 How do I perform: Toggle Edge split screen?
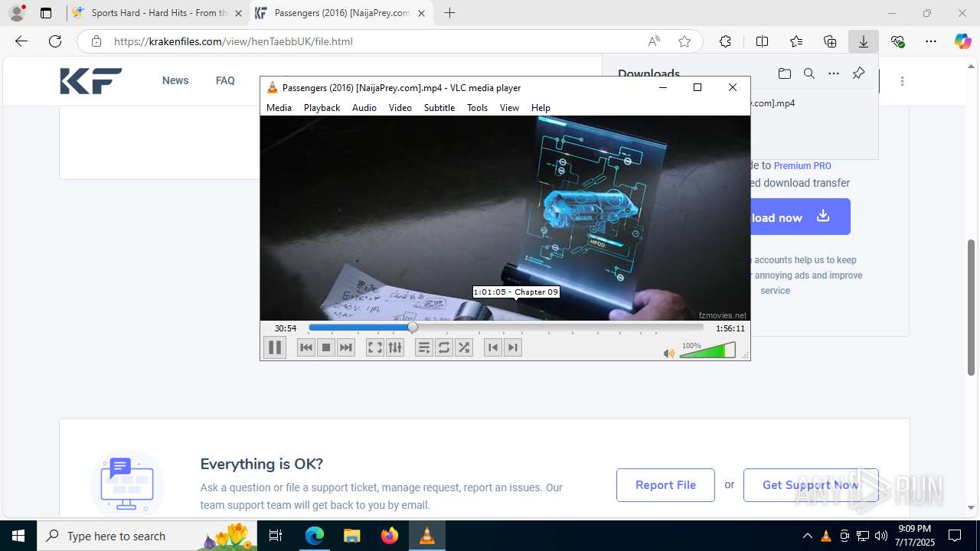pyautogui.click(x=762, y=41)
